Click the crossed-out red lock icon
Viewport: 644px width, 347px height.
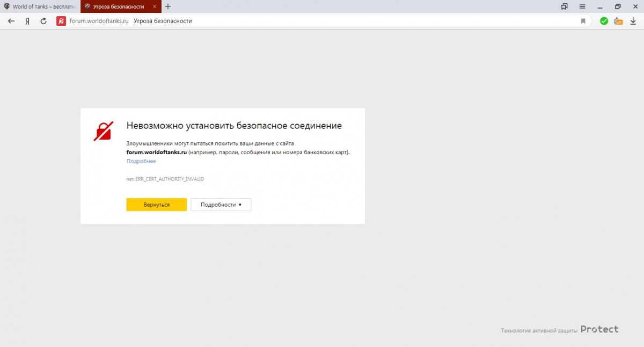pos(104,131)
